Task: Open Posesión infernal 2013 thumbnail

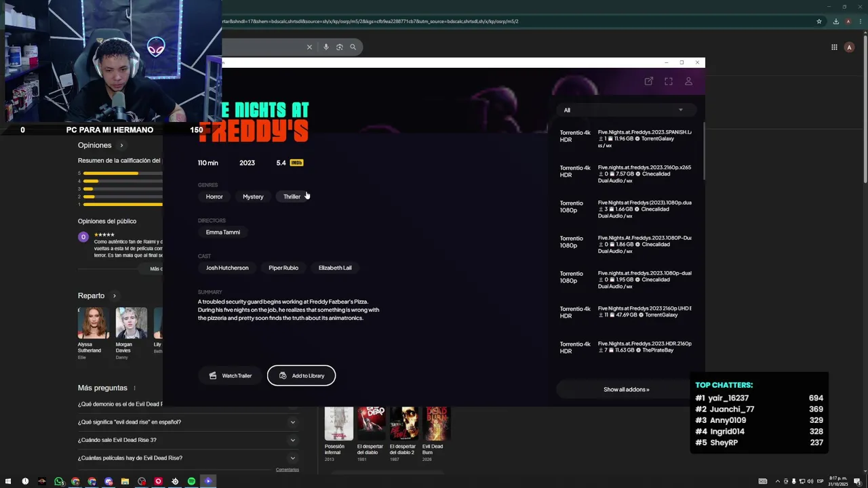Action: click(338, 424)
